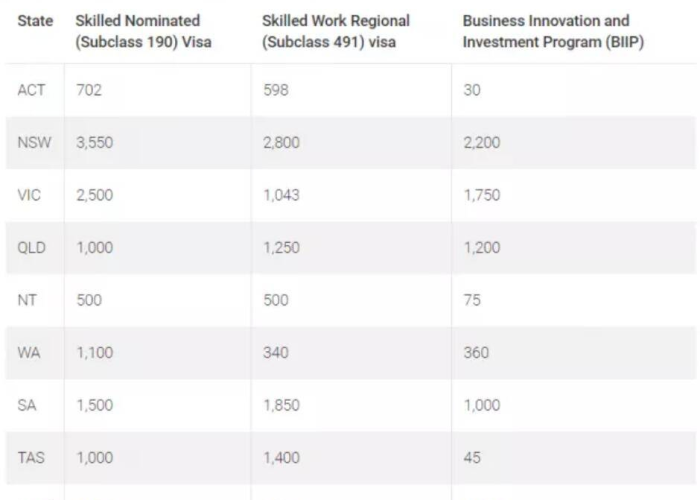Click the TAS state cell

point(31,458)
